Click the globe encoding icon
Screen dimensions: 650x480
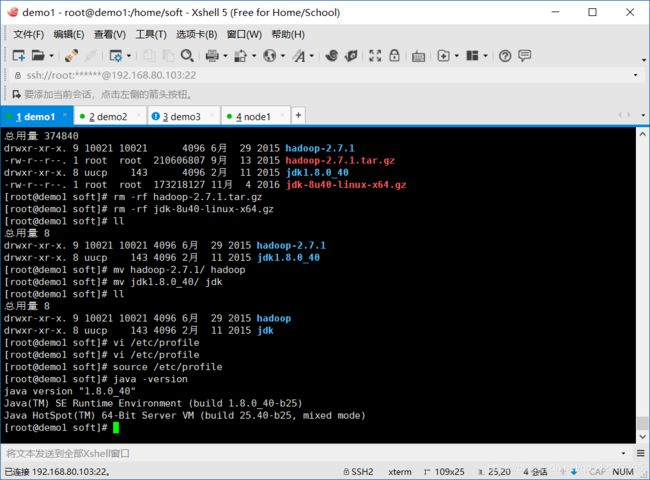(269, 56)
